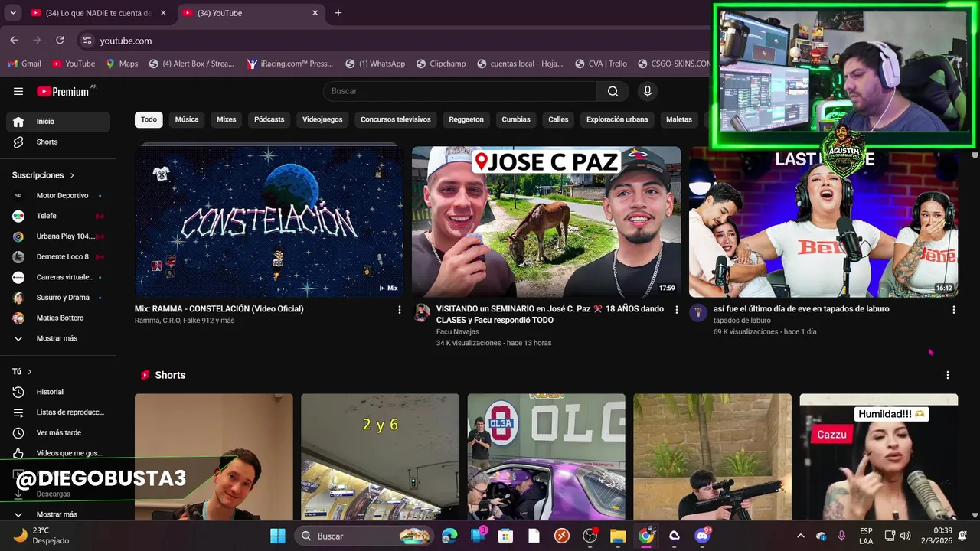The height and width of the screenshot is (551, 980).
Task: Click the Windows taskbar Buscar box
Action: (364, 536)
